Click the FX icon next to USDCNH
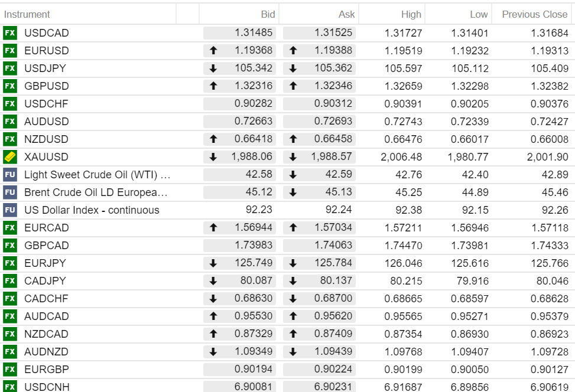Viewport: 575px width, 392px height. point(10,387)
